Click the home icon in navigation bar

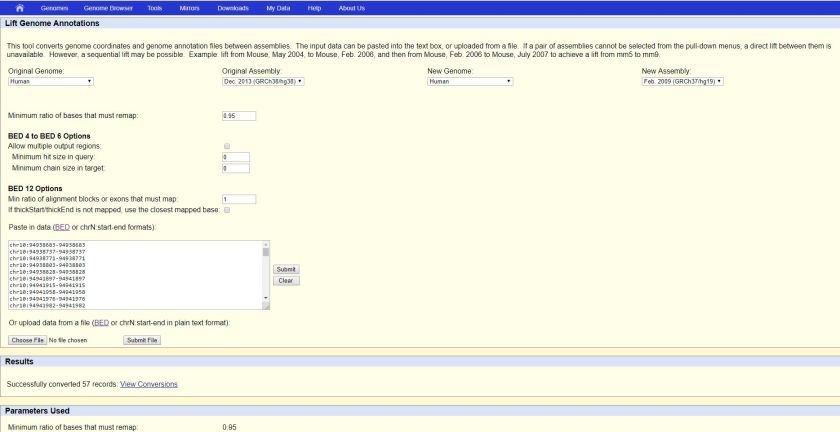coord(16,7)
